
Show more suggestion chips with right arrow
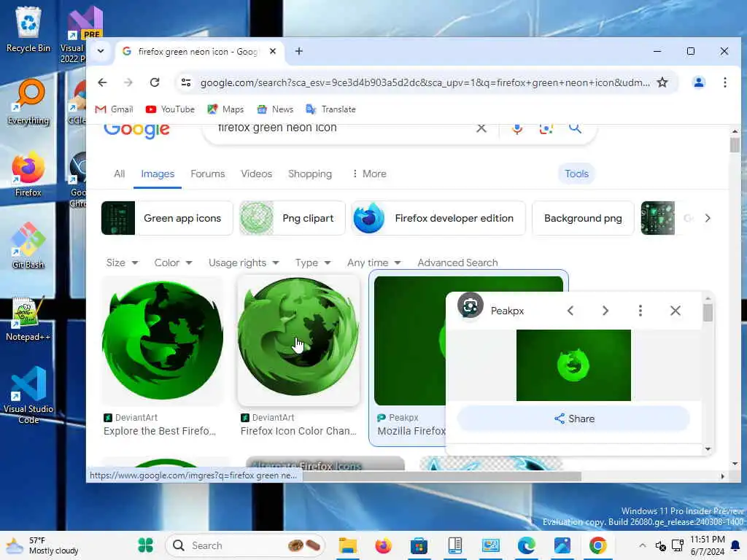(708, 218)
